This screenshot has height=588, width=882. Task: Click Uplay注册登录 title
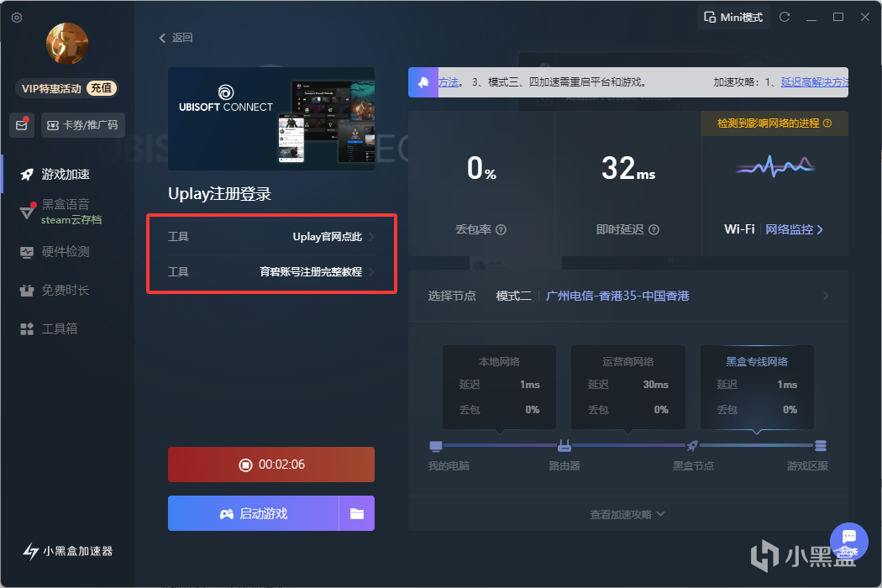click(219, 194)
